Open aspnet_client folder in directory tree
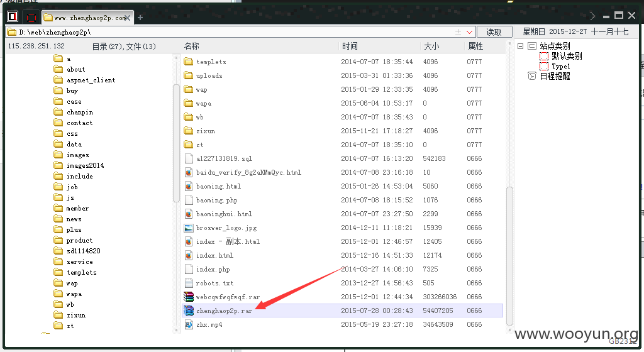644x352 pixels. tap(91, 80)
